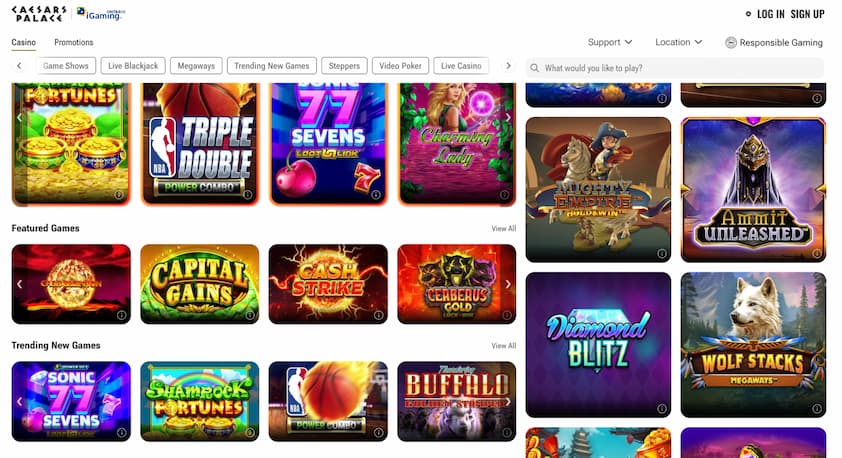
Task: Show info for Mighty Empire game
Action: tap(662, 253)
